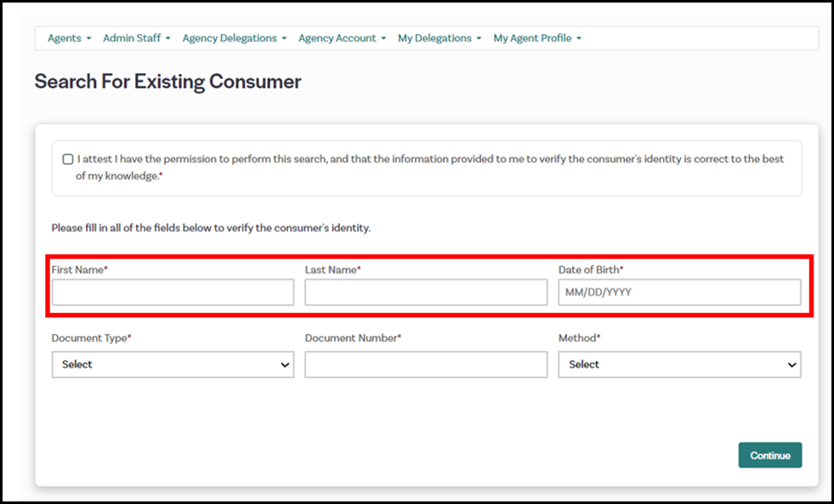Viewport: 834px width, 504px height.
Task: Select the Date of Birth field
Action: click(x=679, y=292)
